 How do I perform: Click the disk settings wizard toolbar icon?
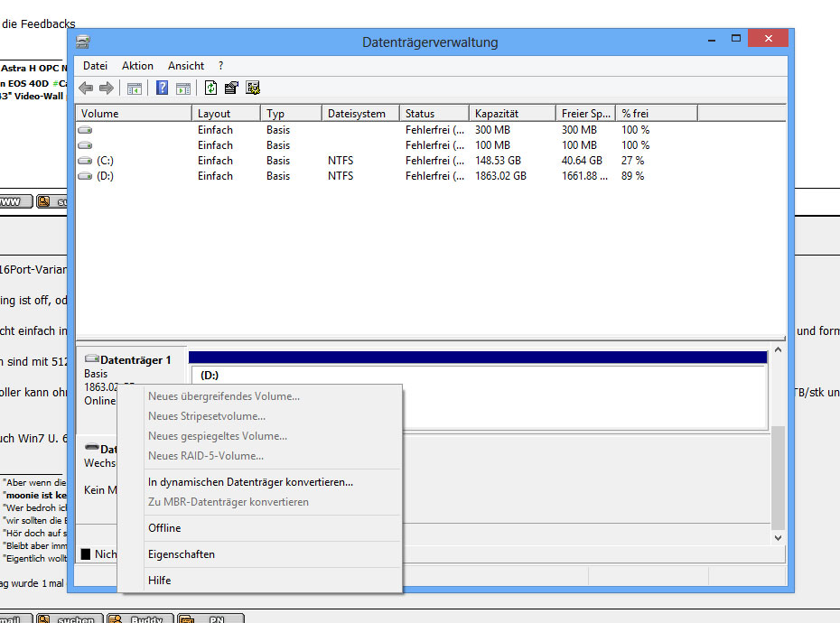click(253, 88)
